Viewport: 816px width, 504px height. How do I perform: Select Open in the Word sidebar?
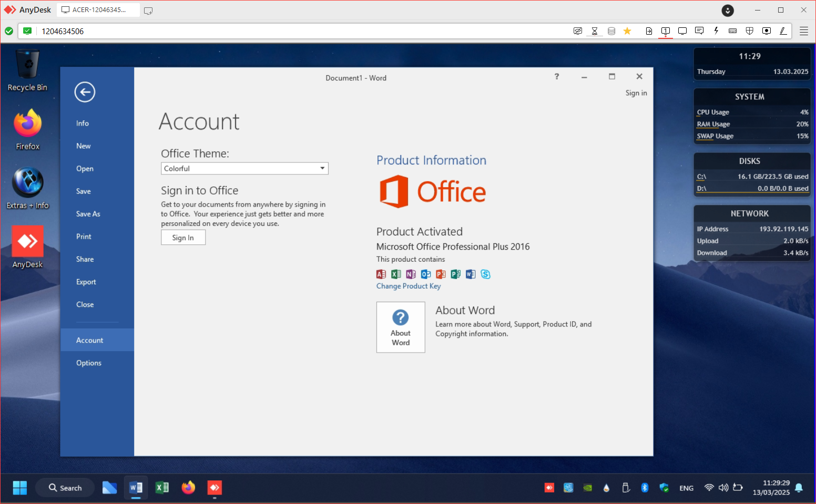[x=85, y=168]
